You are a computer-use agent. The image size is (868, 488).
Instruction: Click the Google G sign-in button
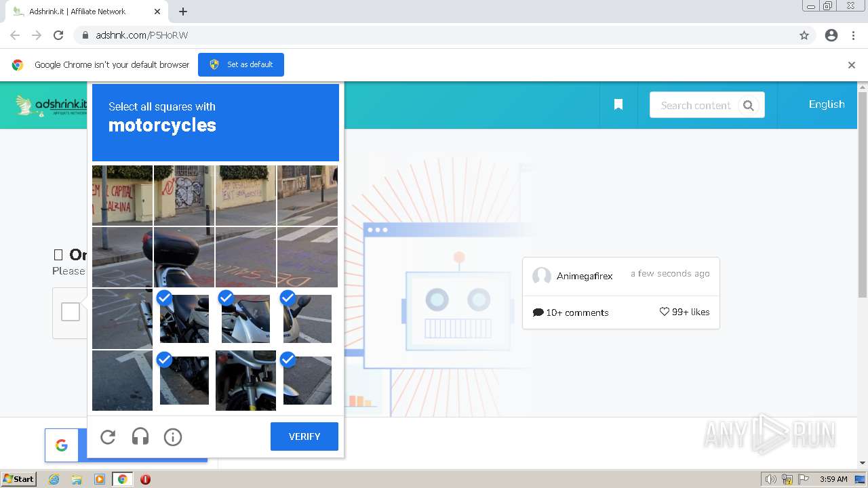coord(62,445)
